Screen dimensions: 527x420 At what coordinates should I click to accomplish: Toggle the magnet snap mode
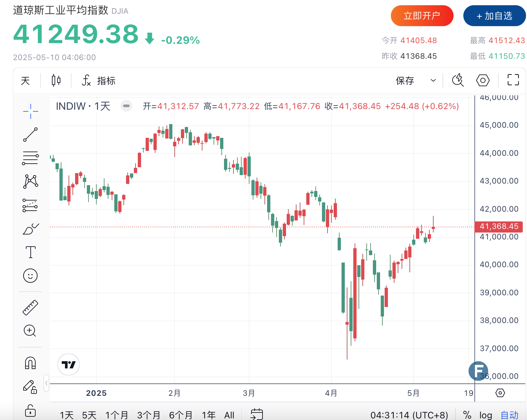30,363
